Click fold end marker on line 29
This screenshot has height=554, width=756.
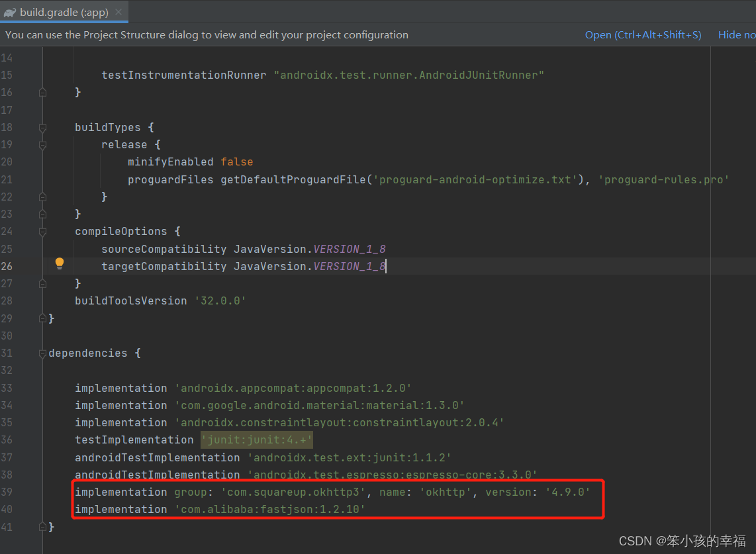[42, 318]
